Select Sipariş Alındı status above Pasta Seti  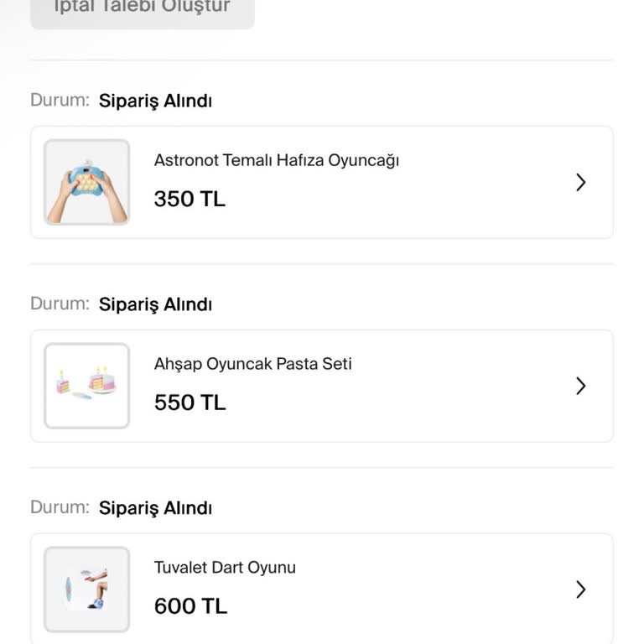point(155,304)
